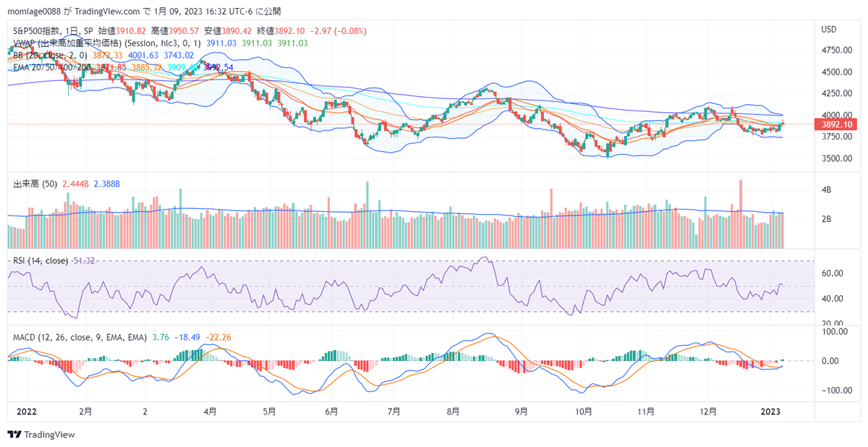The image size is (868, 447).
Task: Click the 9月 label on time axis
Action: click(x=522, y=411)
